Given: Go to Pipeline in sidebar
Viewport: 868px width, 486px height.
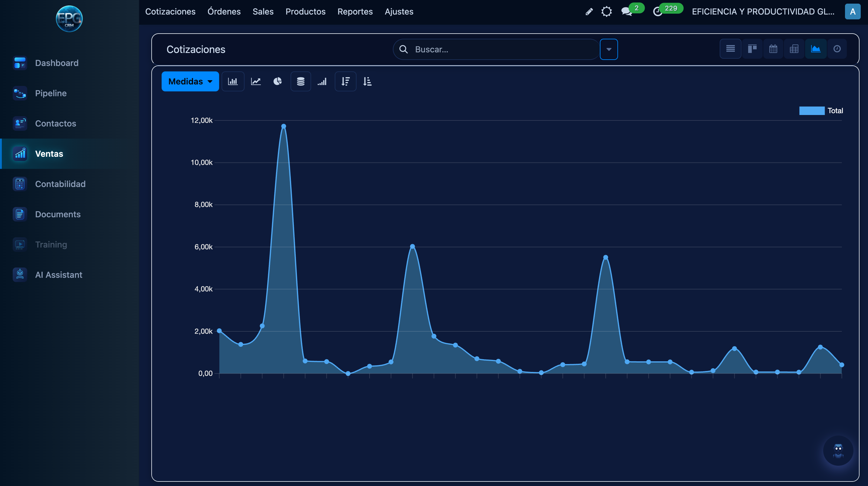Looking at the screenshot, I should 51,94.
